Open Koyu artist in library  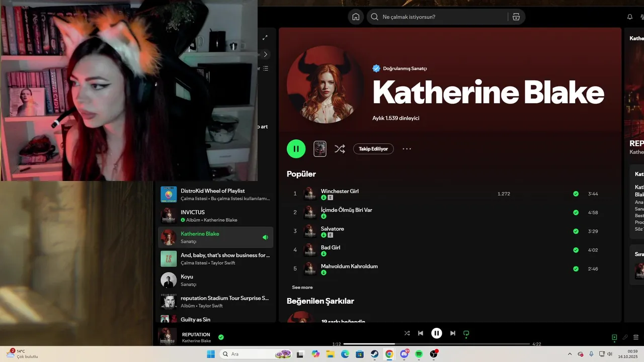pos(215,280)
